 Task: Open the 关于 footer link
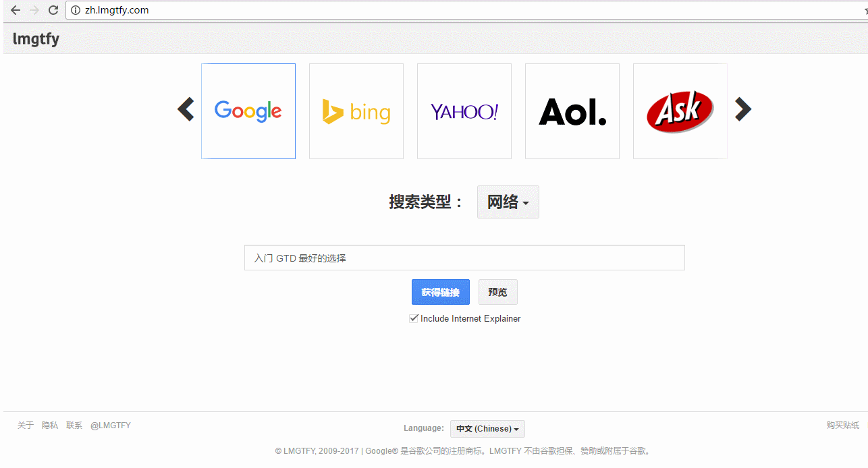click(x=25, y=426)
